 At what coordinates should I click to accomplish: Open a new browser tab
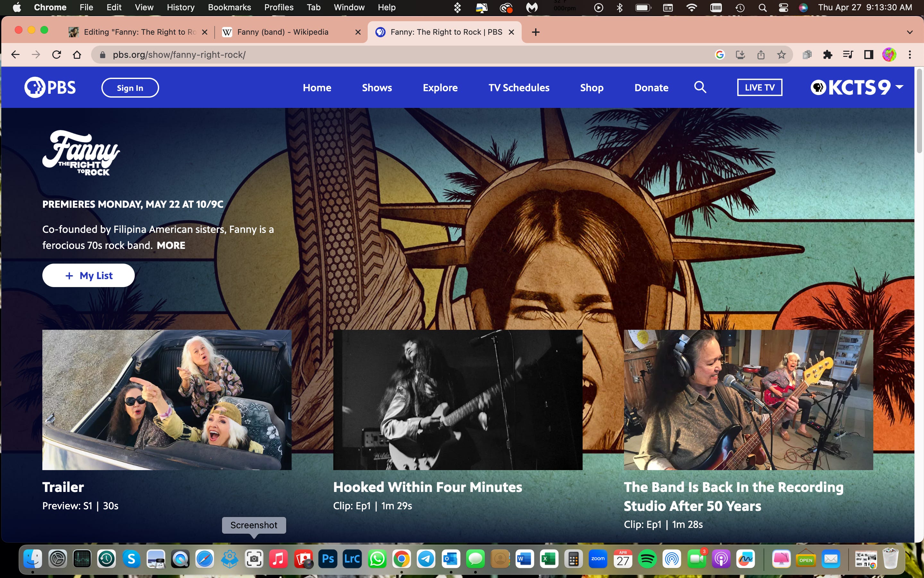(x=536, y=32)
